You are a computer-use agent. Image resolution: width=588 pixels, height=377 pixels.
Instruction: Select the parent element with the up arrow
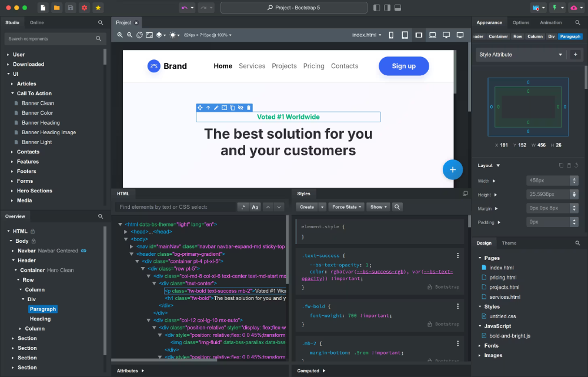pos(208,108)
